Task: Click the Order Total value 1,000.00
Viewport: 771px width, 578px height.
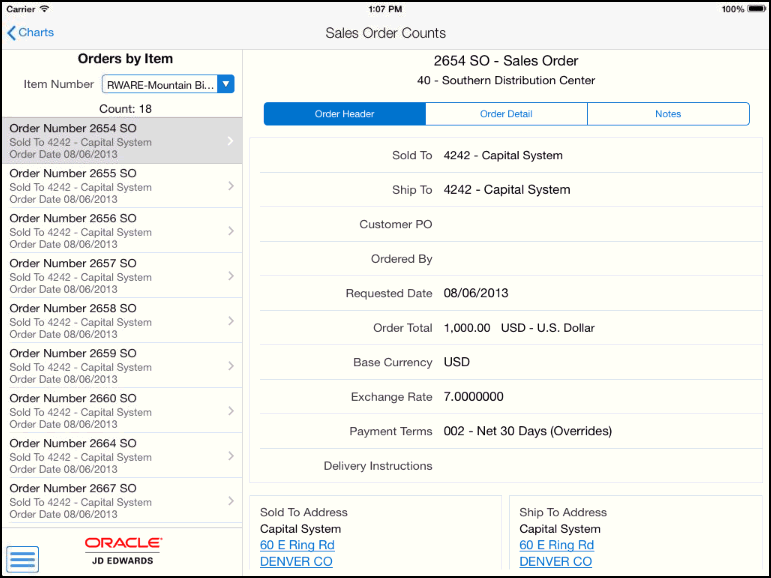Action: (x=467, y=328)
